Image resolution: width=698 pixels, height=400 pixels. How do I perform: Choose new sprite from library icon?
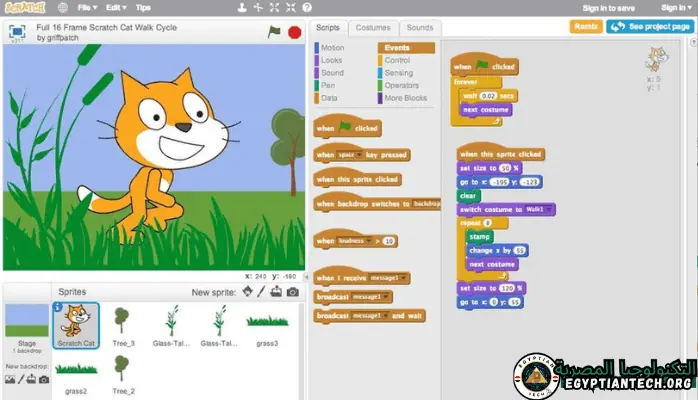coord(247,292)
